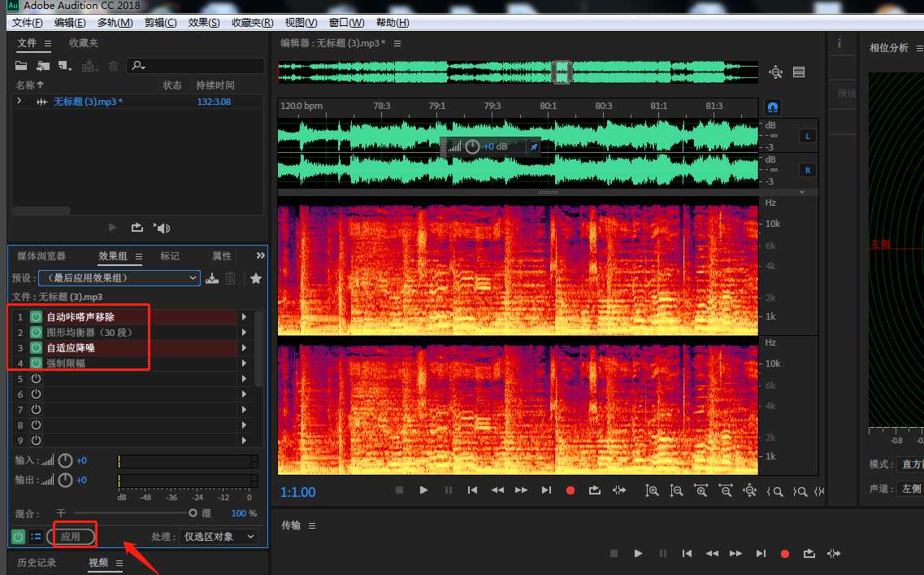Click zoom in amplitude icon
Screen dimensions: 924x575
(x=652, y=490)
